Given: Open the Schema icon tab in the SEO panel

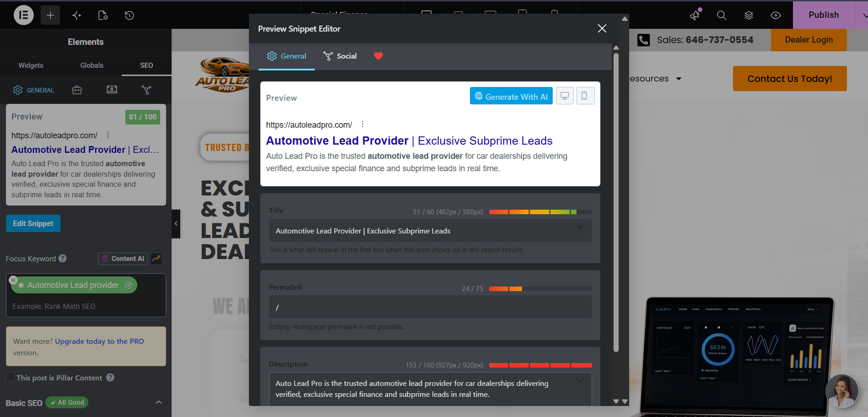Looking at the screenshot, I should pos(112,90).
